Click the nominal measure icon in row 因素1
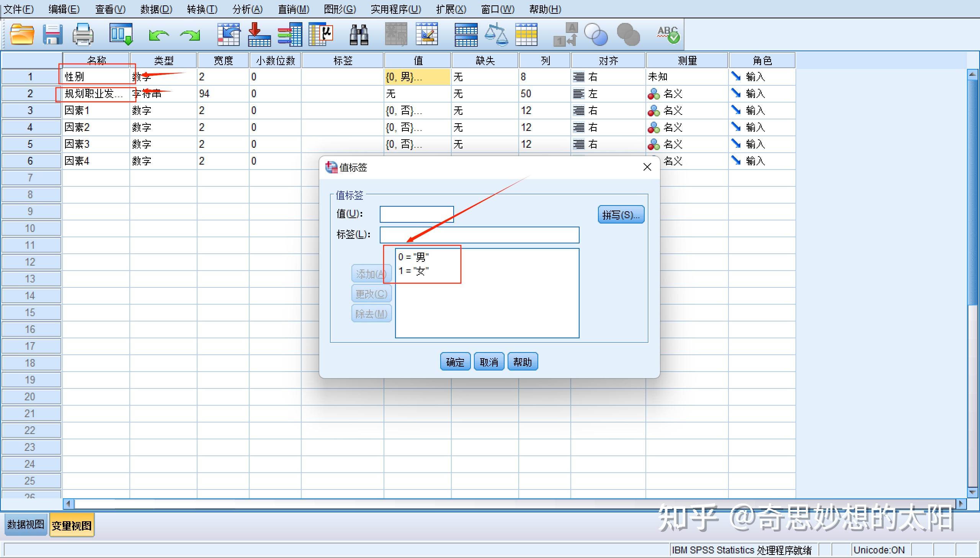Image resolution: width=980 pixels, height=558 pixels. [x=653, y=111]
